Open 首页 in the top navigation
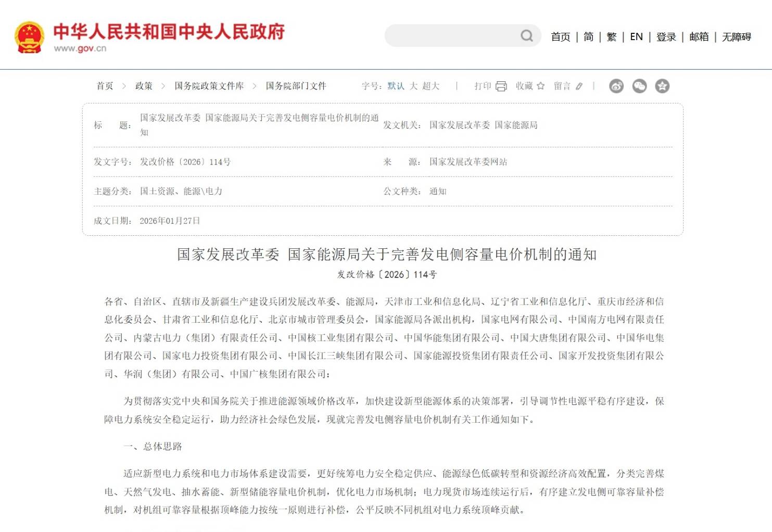The height and width of the screenshot is (532, 772). (561, 37)
